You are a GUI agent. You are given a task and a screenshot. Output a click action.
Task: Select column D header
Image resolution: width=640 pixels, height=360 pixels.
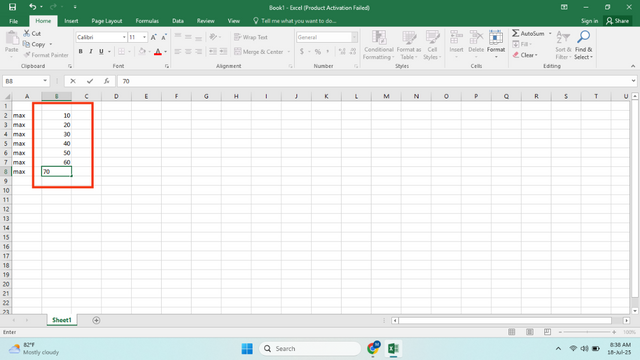click(x=116, y=96)
